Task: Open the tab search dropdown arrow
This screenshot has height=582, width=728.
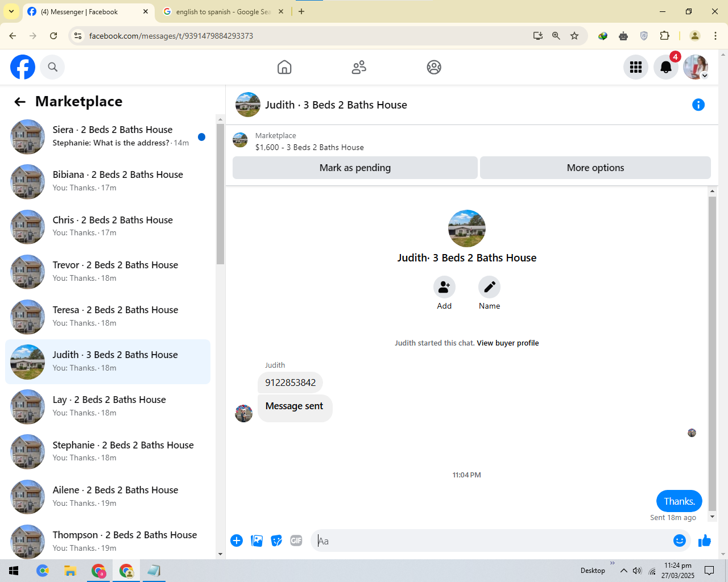Action: (11, 11)
